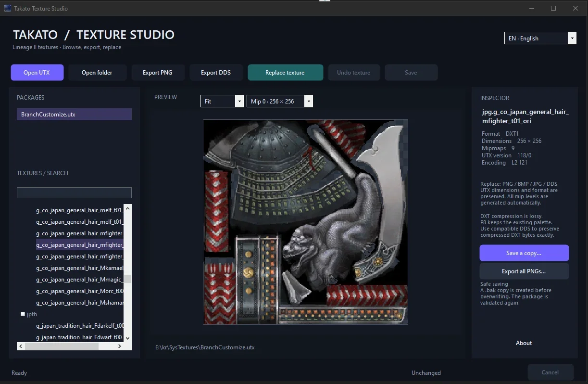The width and height of the screenshot is (588, 384).
Task: Click the Replace texture button
Action: tap(285, 73)
